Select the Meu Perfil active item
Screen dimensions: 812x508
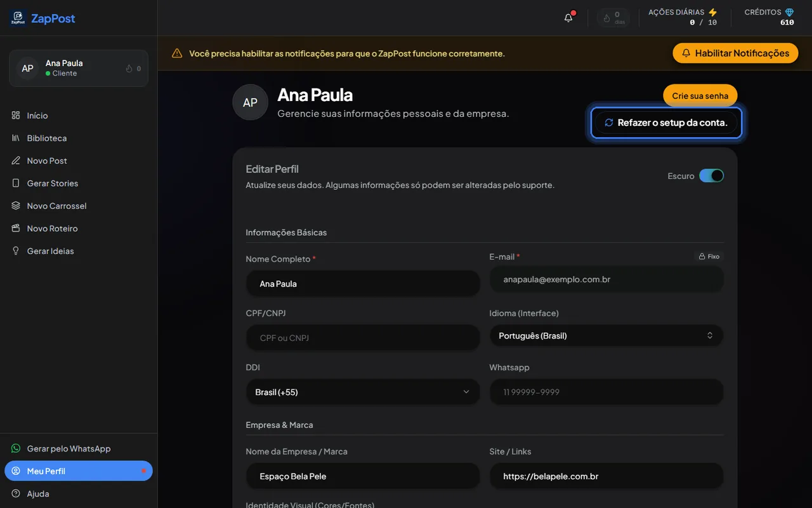click(79, 471)
